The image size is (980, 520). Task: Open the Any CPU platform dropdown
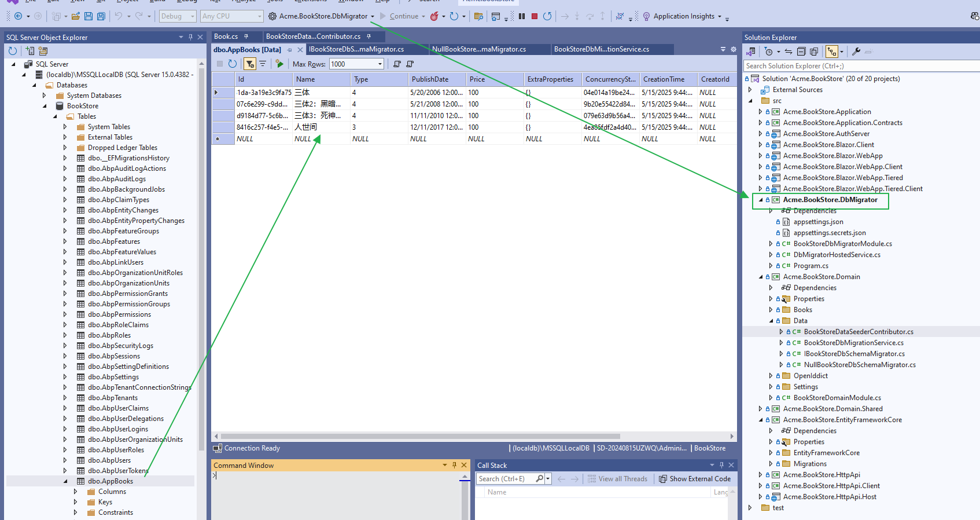pyautogui.click(x=232, y=16)
